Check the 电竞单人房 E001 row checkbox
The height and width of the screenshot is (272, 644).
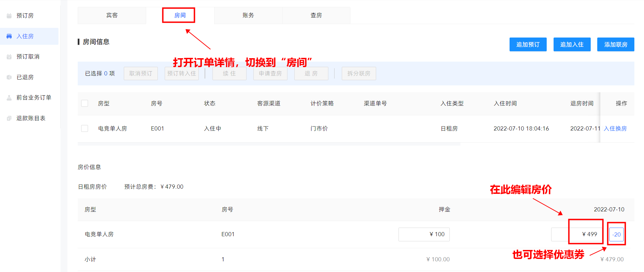pos(85,128)
